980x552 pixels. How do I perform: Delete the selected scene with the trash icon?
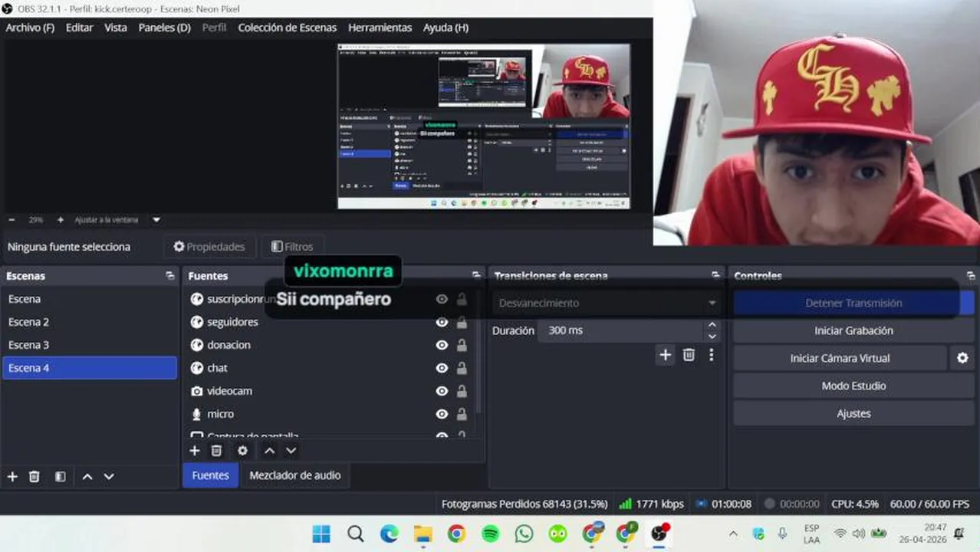34,476
